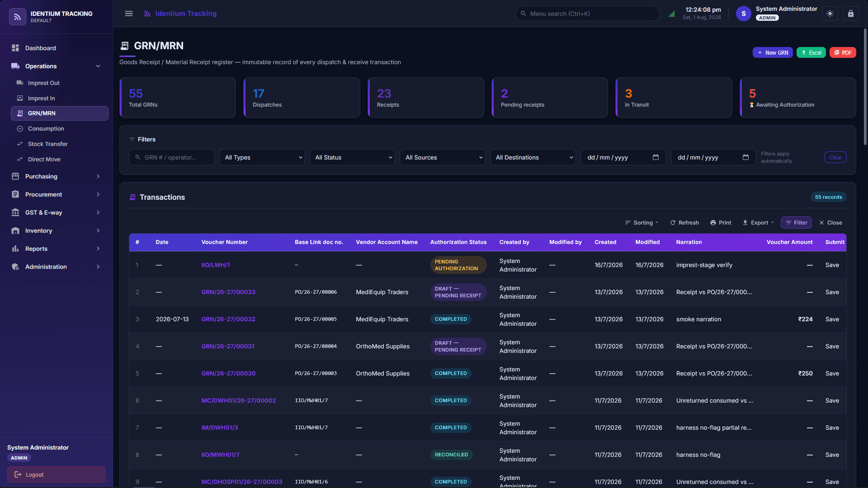868x488 pixels.
Task: Click the Direct Move arrows icon
Action: pos(20,160)
